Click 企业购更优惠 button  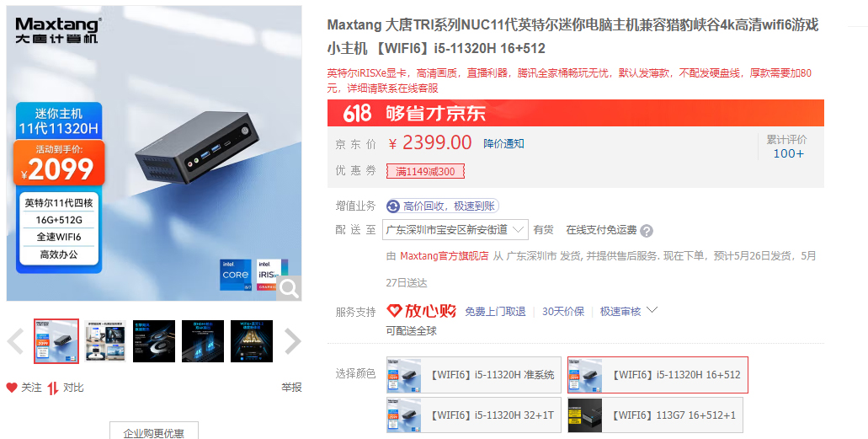click(154, 431)
